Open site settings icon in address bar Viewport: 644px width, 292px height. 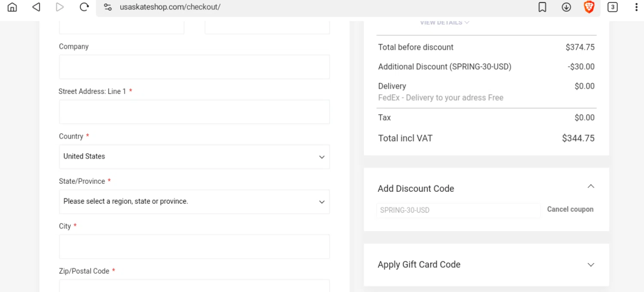(108, 7)
